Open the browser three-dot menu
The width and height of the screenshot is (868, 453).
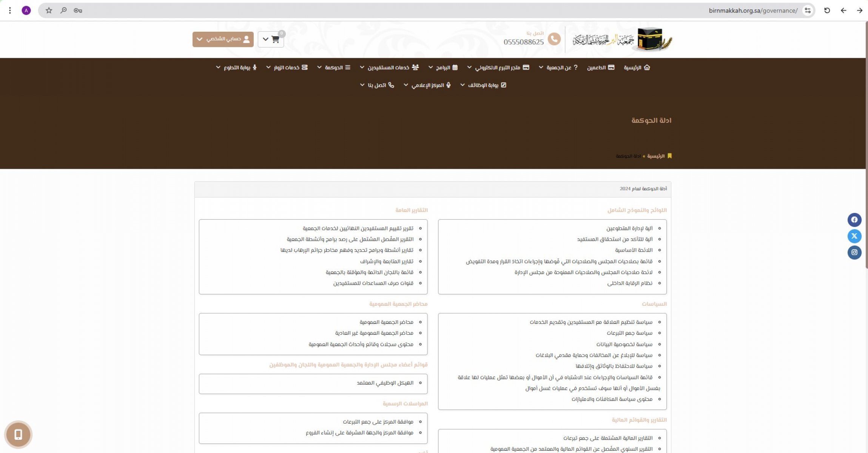pyautogui.click(x=10, y=11)
